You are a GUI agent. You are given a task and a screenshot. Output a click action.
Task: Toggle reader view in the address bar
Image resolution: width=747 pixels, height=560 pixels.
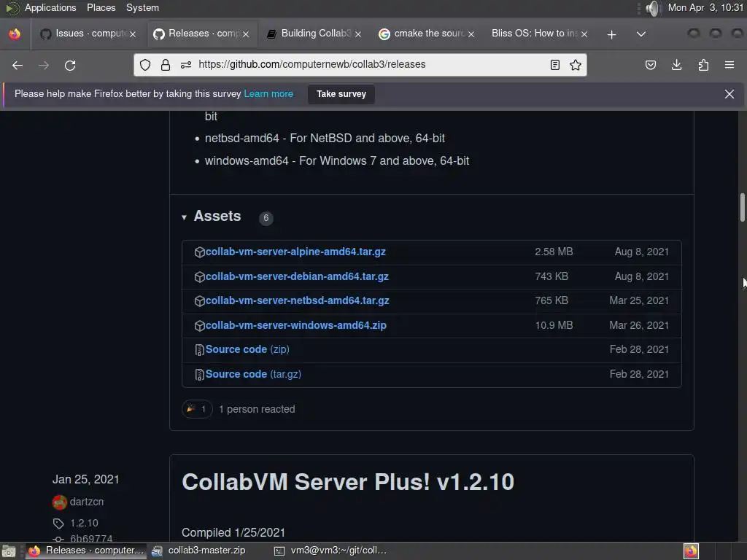[x=554, y=65]
